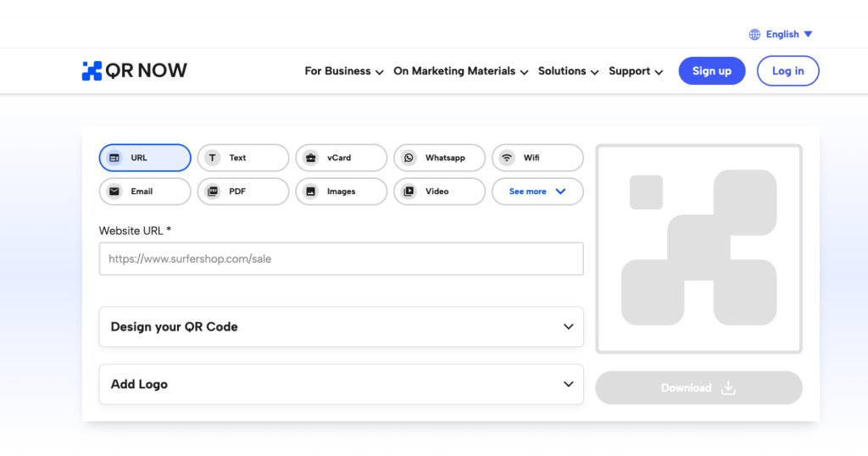Screen dimensions: 868x456
Task: Select the Video QR type icon
Action: tap(409, 192)
